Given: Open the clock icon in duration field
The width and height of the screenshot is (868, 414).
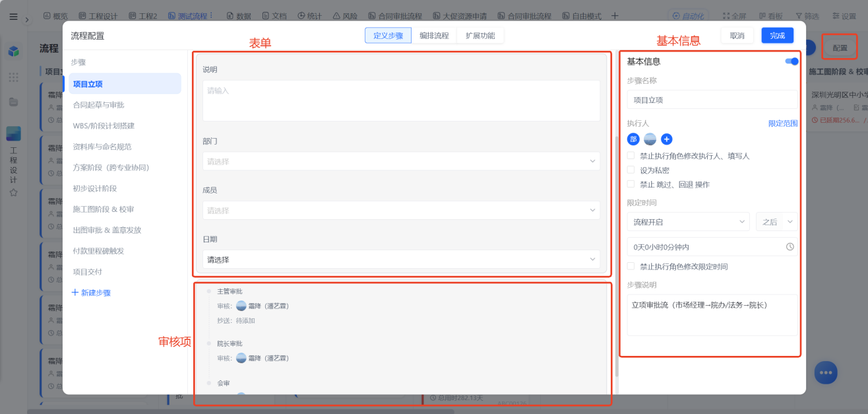Looking at the screenshot, I should (790, 247).
